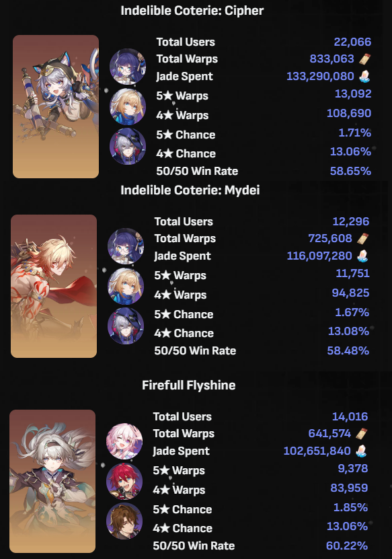The width and height of the screenshot is (392, 559).
Task: Open the Firefull Flyshine heading
Action: click(188, 385)
